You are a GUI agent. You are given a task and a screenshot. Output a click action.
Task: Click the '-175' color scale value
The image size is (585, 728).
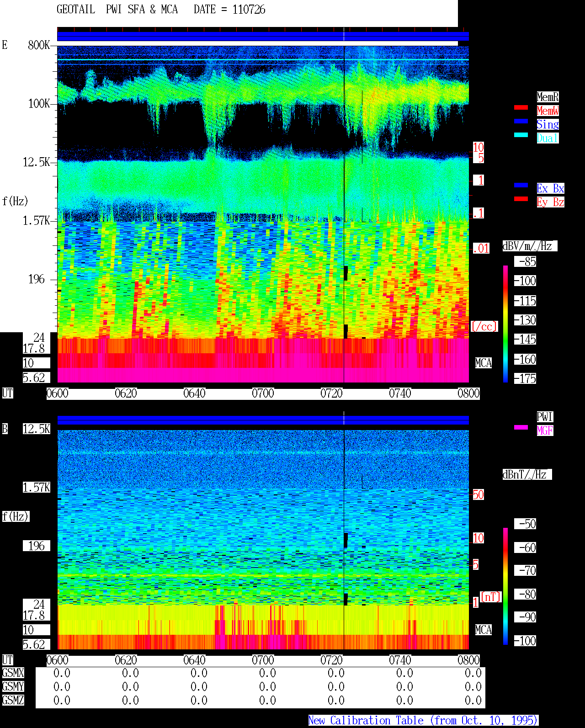(x=525, y=378)
